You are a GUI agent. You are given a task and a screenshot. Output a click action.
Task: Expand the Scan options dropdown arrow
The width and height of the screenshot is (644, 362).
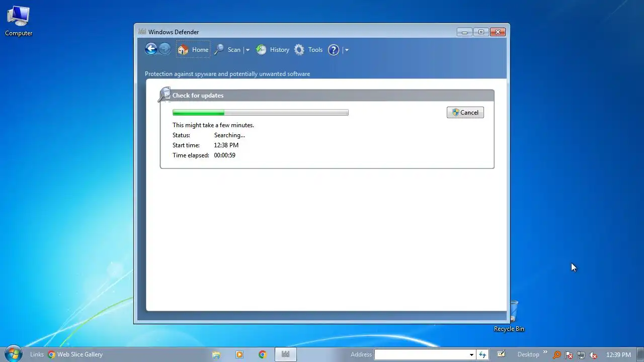coord(247,50)
